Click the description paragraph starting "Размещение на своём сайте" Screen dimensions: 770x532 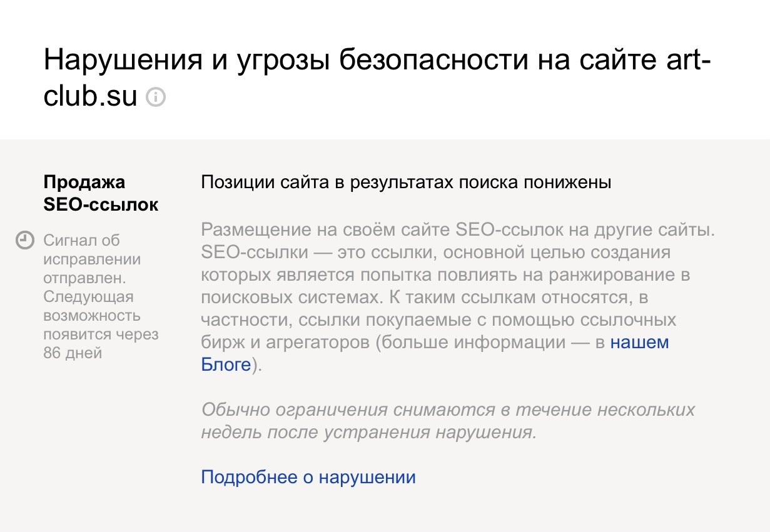click(x=458, y=298)
